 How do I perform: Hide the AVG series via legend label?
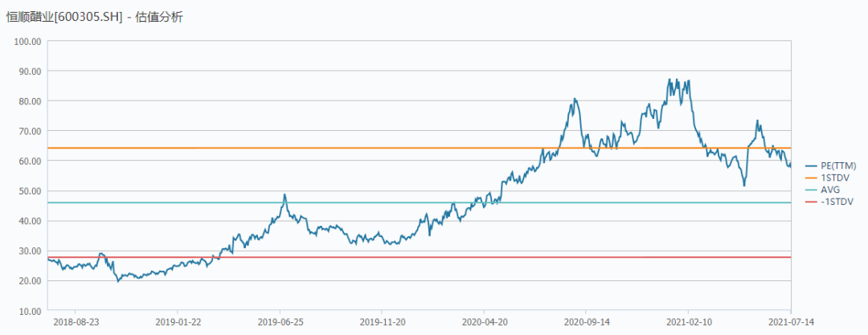(832, 190)
